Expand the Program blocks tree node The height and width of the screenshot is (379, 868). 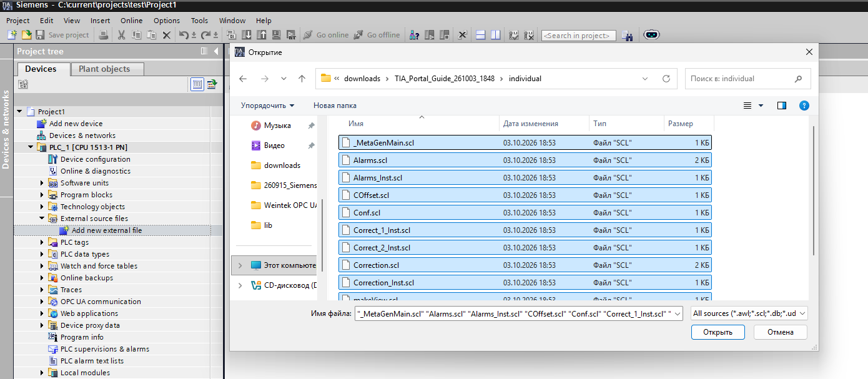click(42, 195)
